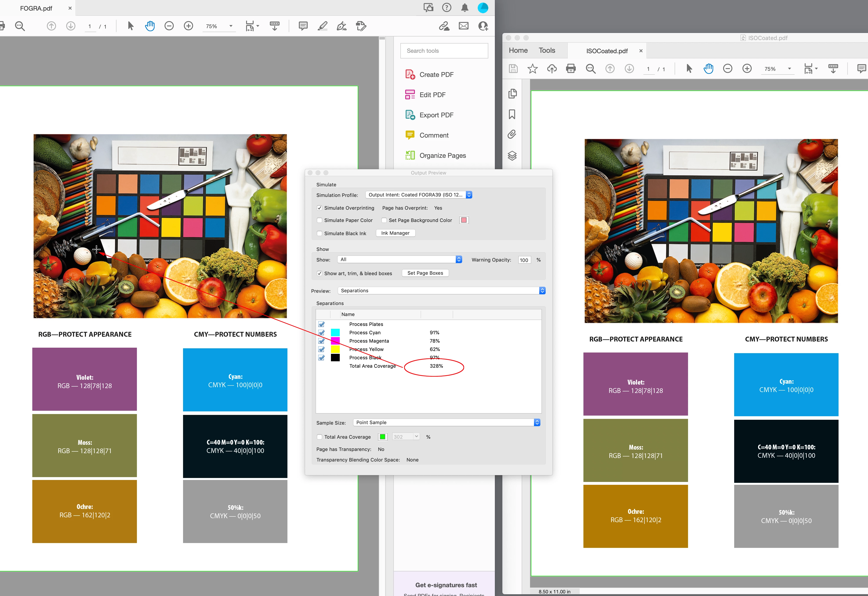This screenshot has height=596, width=868.
Task: Open the notifications bell icon
Action: (x=465, y=8)
